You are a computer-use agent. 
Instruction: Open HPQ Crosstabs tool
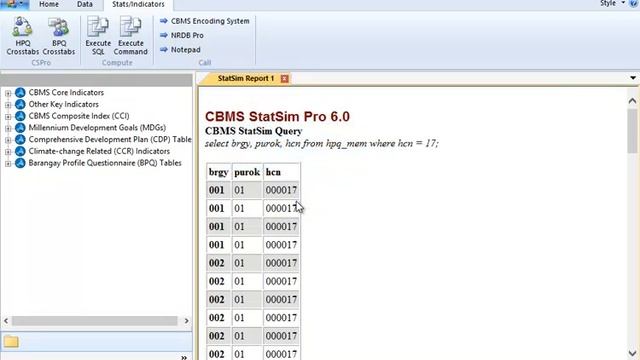pos(22,36)
